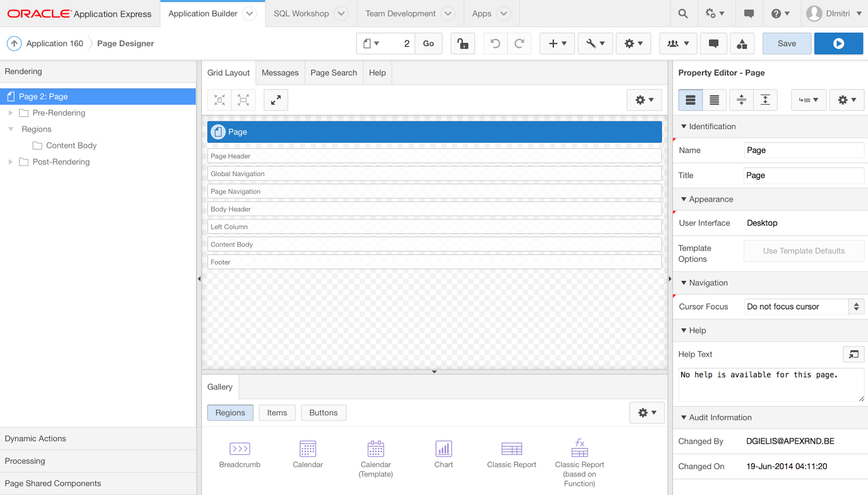
Task: Open the Team Development tab
Action: click(x=400, y=14)
